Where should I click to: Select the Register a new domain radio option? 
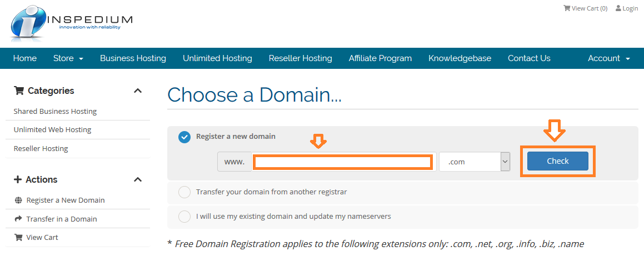[x=184, y=137]
